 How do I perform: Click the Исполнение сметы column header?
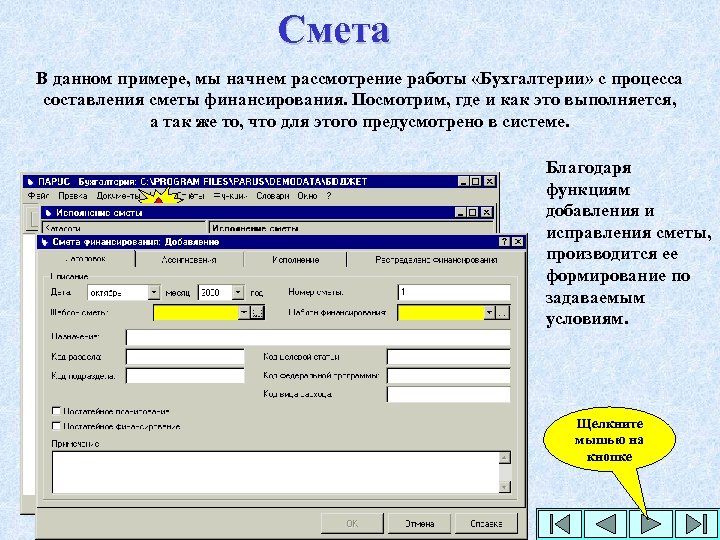point(351,228)
